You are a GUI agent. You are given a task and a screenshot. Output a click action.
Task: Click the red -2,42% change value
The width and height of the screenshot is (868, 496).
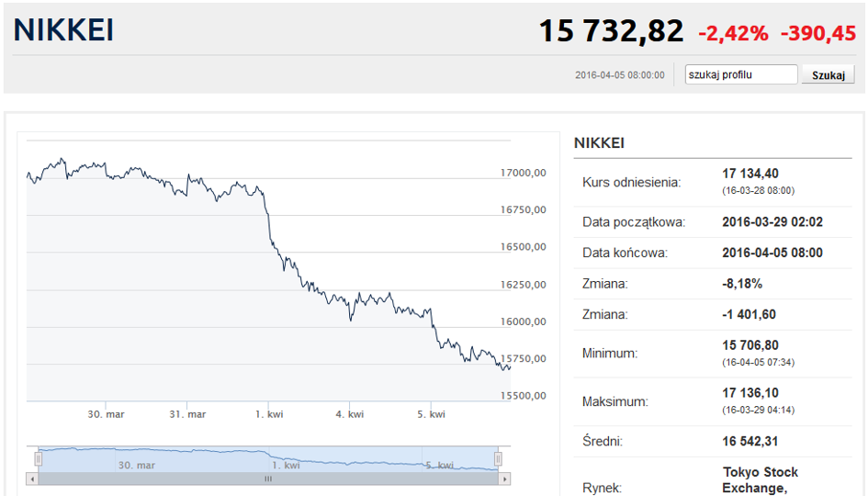[x=733, y=33]
